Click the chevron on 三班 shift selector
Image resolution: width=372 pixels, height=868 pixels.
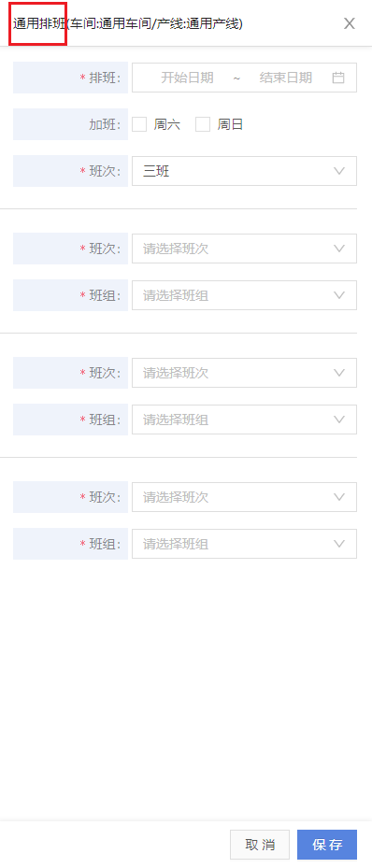coord(339,171)
